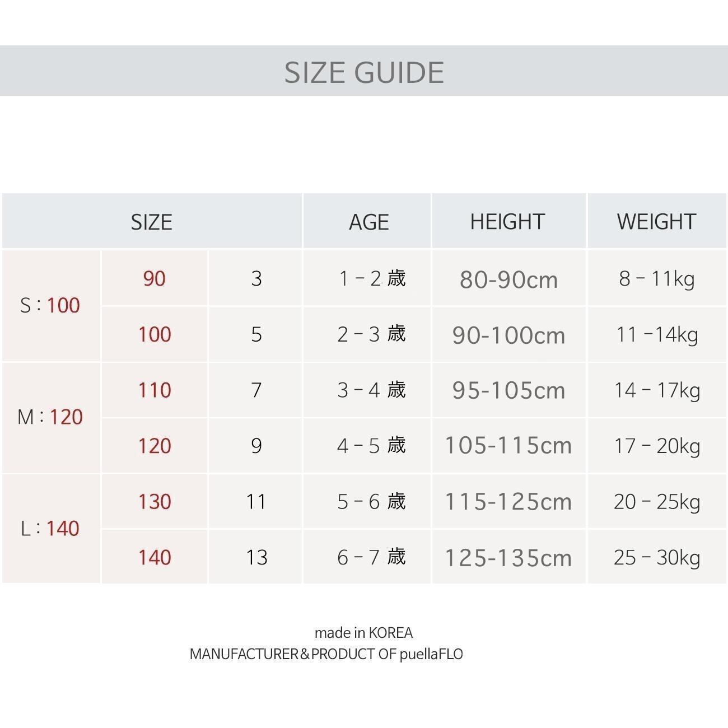
Task: Select the red size 110 cell
Action: (154, 390)
